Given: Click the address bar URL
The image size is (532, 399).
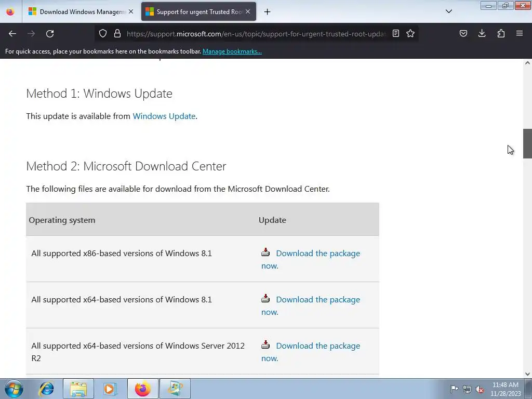Looking at the screenshot, I should tap(256, 34).
